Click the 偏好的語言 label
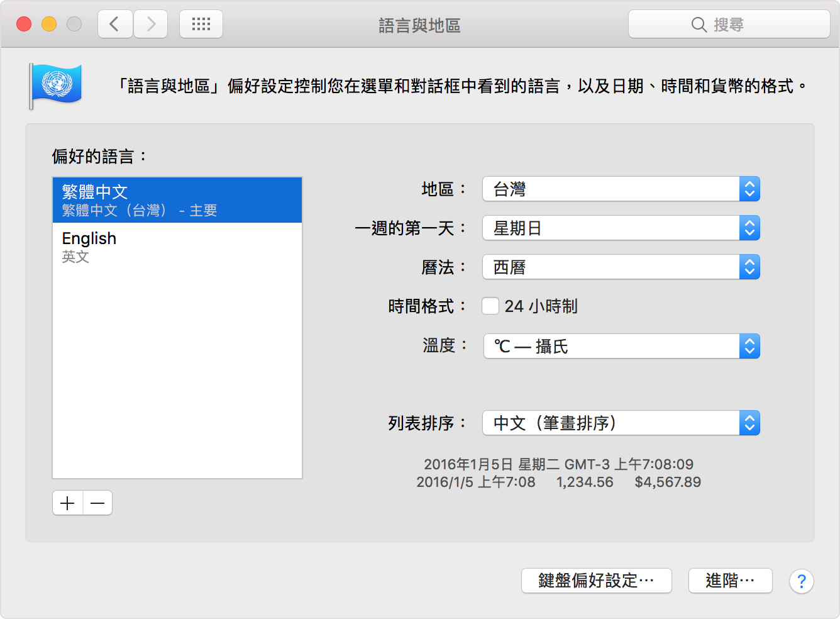Viewport: 840px width, 619px height. 99,157
